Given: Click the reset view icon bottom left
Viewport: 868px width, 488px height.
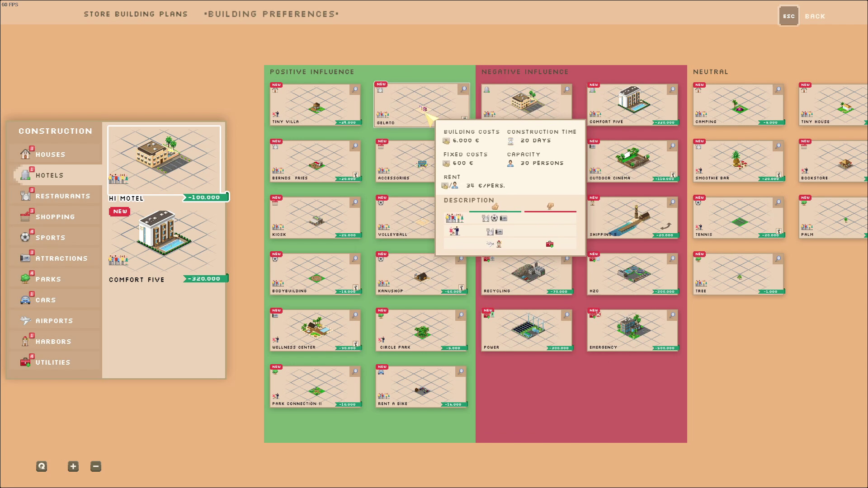Looking at the screenshot, I should 42,466.
